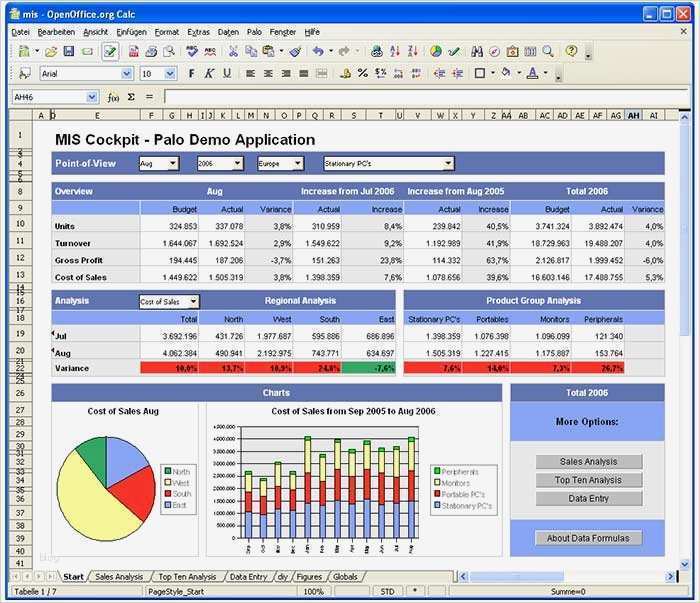The image size is (700, 603).
Task: Save the spreadsheet using the floppy disk icon
Action: point(69,51)
